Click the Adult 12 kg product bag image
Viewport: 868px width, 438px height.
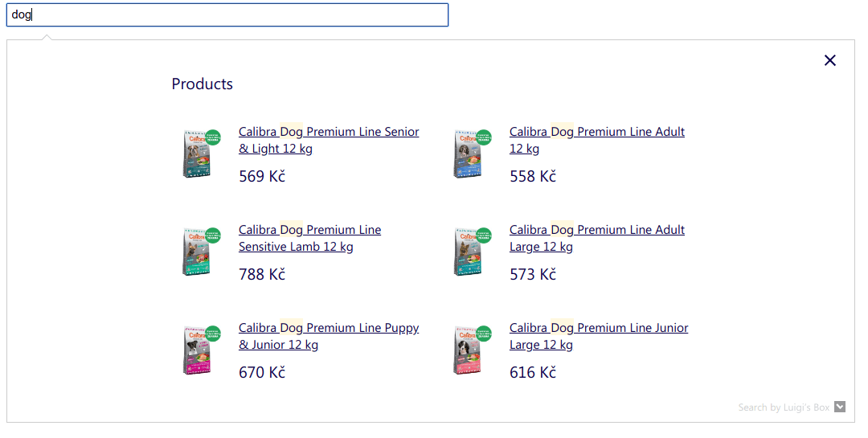tap(469, 153)
